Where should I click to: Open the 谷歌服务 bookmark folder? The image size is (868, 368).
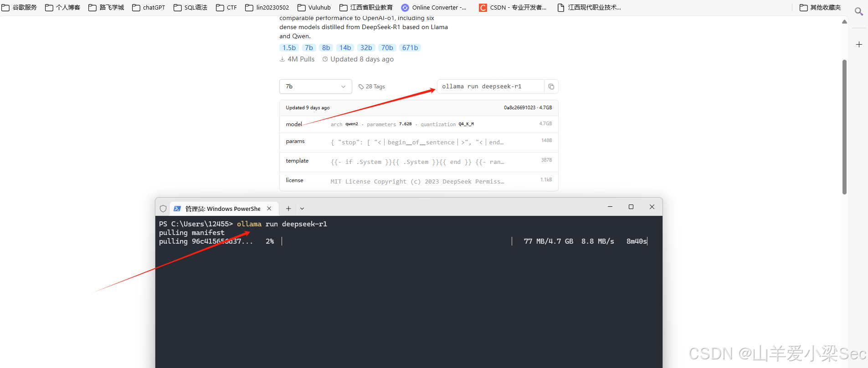tap(20, 7)
